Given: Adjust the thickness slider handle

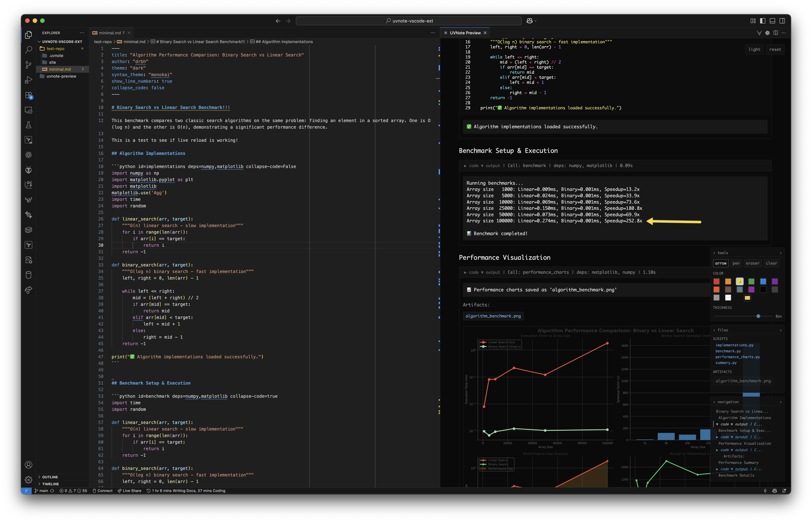Looking at the screenshot, I should [x=758, y=316].
